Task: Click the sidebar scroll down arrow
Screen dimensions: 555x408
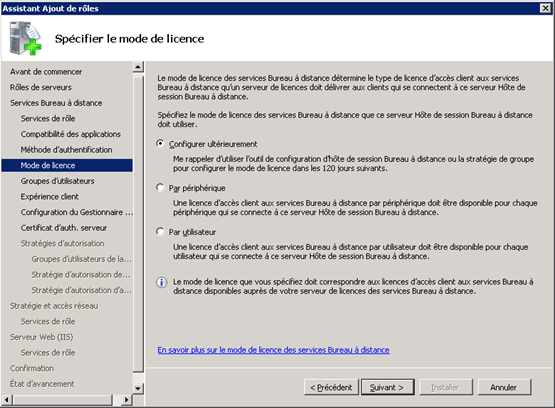Action: click(138, 388)
